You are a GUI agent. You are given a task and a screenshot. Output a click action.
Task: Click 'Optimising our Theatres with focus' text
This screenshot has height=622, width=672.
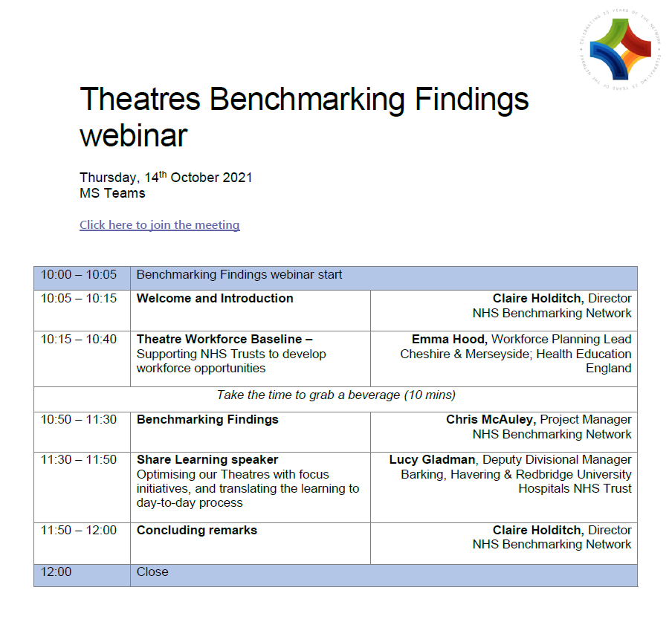(233, 475)
